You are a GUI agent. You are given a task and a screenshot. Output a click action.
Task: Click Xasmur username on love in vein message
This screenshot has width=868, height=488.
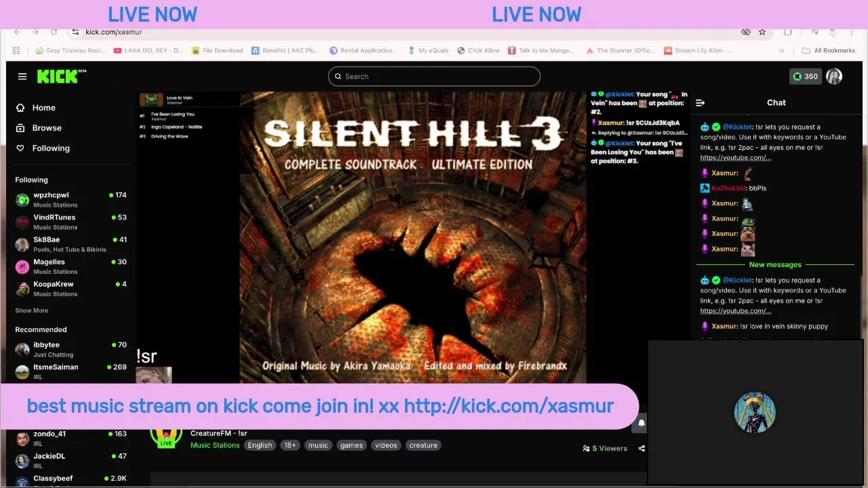[x=724, y=327]
